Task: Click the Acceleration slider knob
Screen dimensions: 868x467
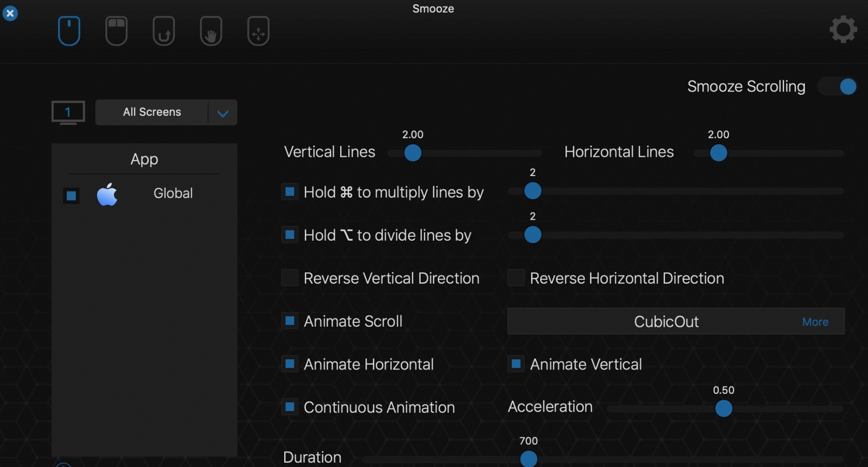Action: pos(723,409)
